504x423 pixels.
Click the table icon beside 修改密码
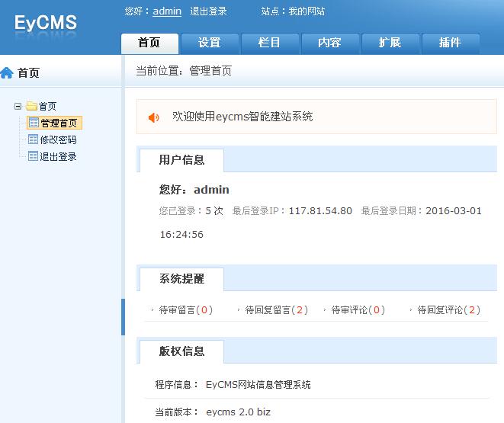(x=33, y=139)
